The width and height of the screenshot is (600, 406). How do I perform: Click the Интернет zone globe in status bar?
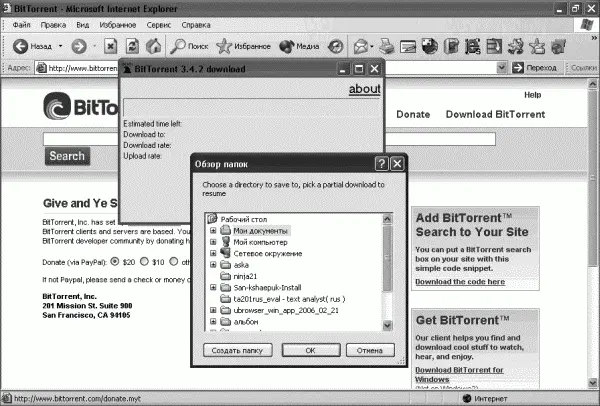(x=467, y=398)
